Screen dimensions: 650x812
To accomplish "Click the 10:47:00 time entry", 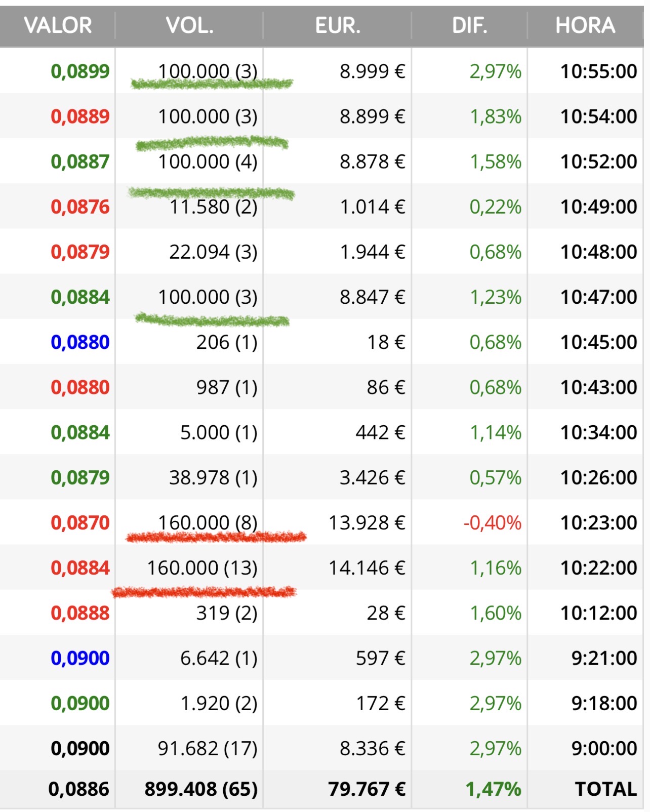I will coord(598,297).
